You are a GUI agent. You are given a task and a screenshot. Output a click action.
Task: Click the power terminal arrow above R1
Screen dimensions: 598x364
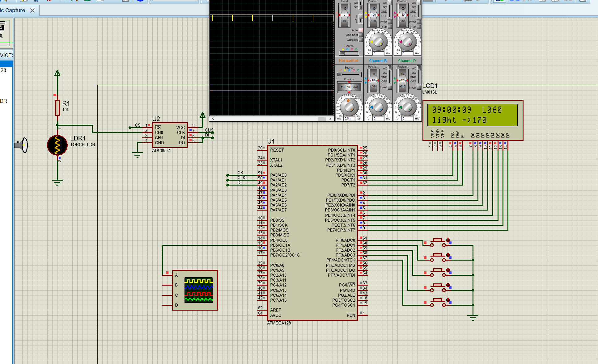click(x=57, y=73)
